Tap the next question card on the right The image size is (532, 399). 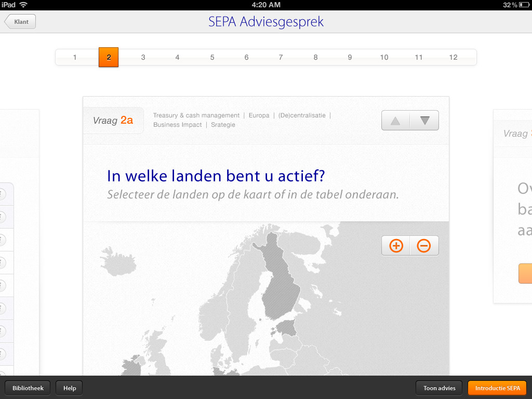[x=512, y=206]
